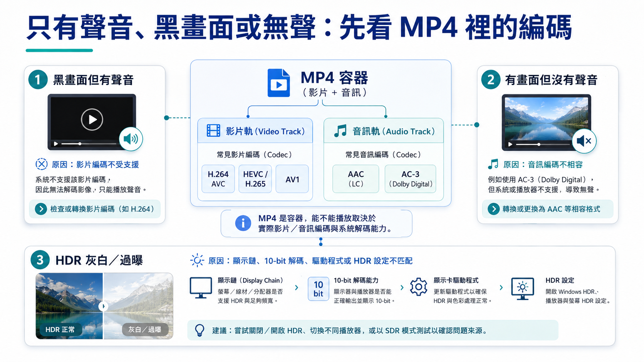Click the gear icon for 顯示卡驅動程式
The image size is (644, 362).
pyautogui.click(x=419, y=287)
